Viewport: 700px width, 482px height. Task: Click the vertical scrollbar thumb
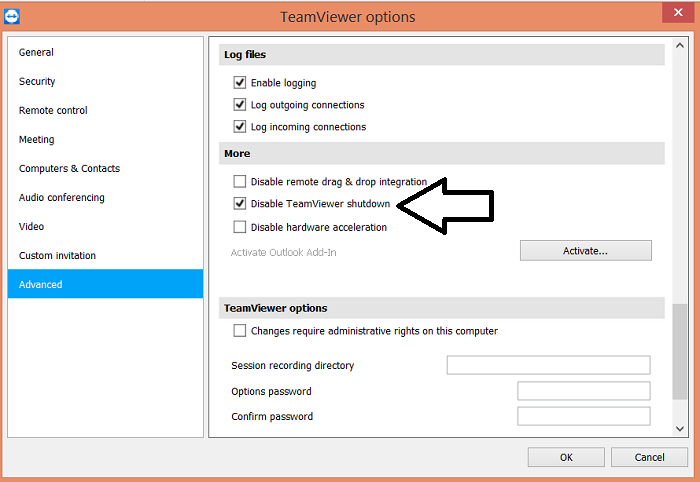point(679,351)
